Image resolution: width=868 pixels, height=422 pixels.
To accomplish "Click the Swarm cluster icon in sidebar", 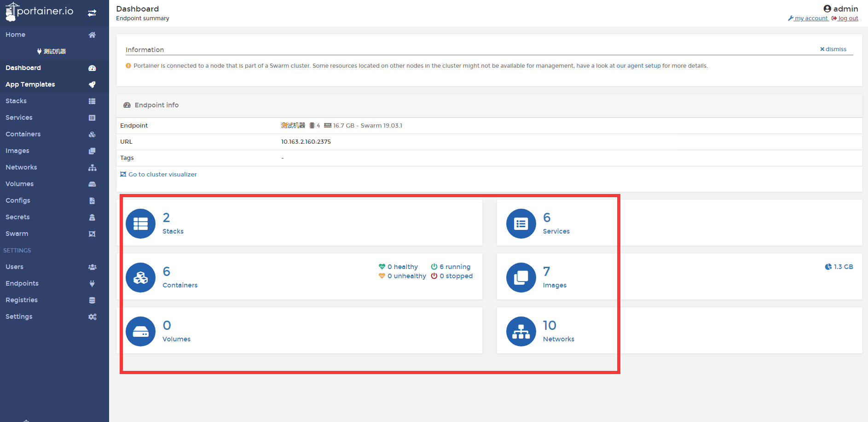I will [92, 234].
